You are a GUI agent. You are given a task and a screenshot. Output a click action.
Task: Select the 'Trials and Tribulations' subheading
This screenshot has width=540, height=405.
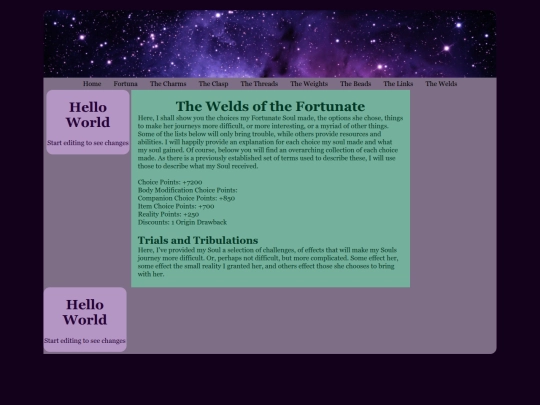tap(198, 240)
